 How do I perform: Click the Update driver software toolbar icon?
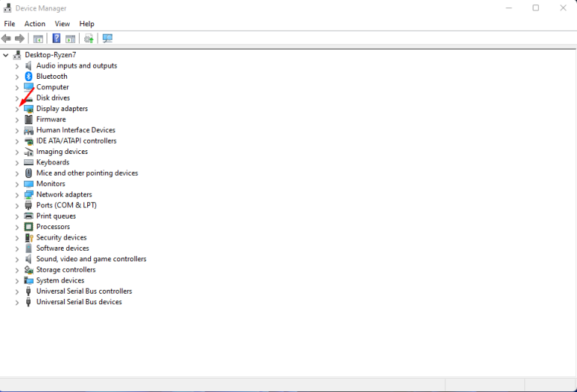(x=89, y=38)
